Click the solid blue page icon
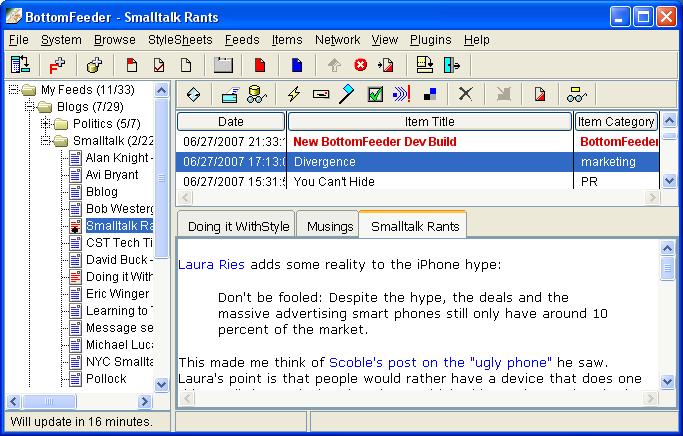Image resolution: width=683 pixels, height=436 pixels. coord(297,65)
